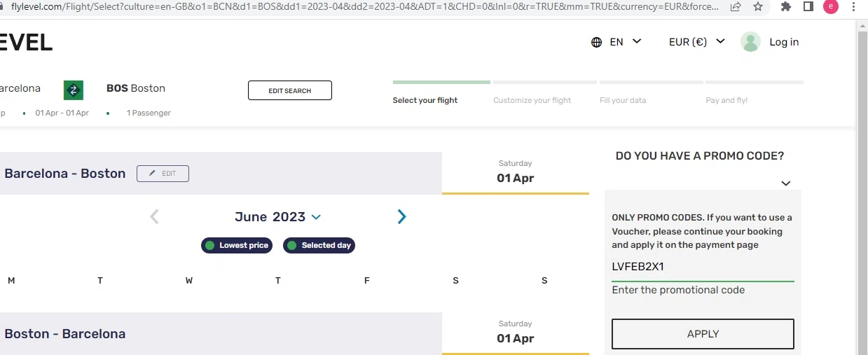Bookmark this page with the star icon
The image size is (868, 355).
[x=758, y=7]
